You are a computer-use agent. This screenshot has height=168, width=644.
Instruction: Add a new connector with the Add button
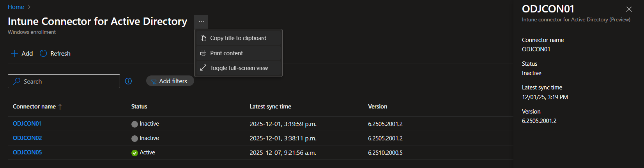[x=22, y=53]
